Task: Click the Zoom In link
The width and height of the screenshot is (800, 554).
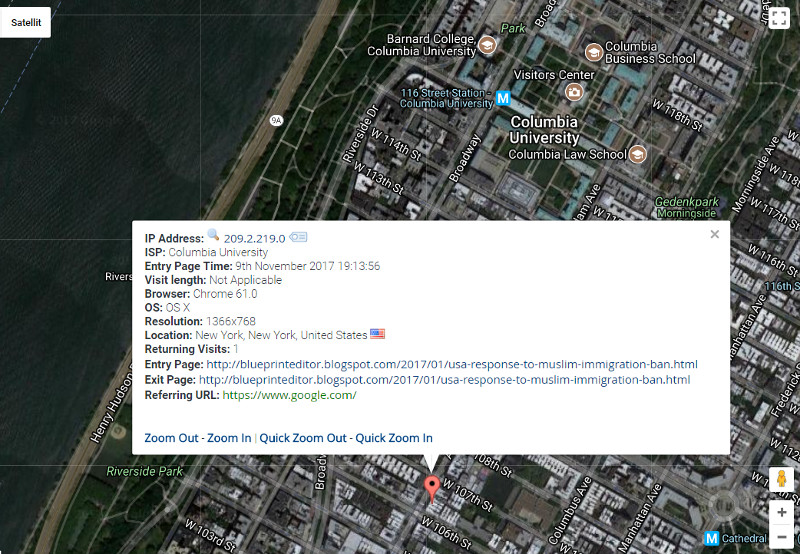Action: coord(229,438)
